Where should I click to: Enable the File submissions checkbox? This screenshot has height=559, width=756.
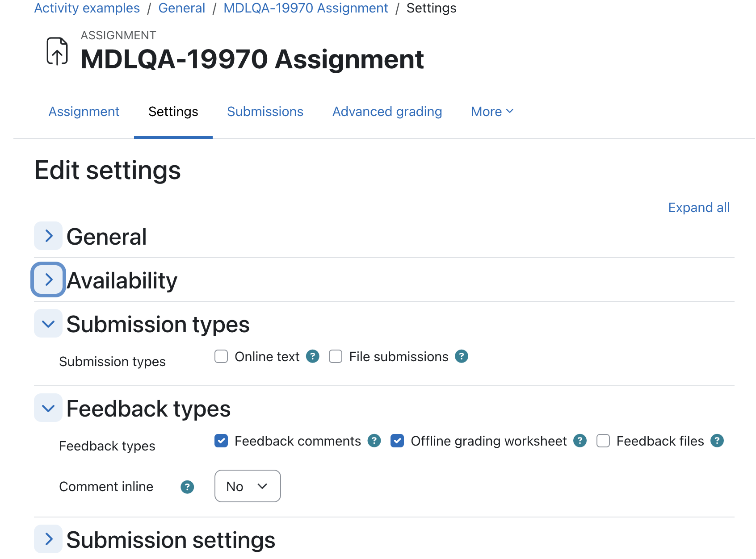click(336, 356)
